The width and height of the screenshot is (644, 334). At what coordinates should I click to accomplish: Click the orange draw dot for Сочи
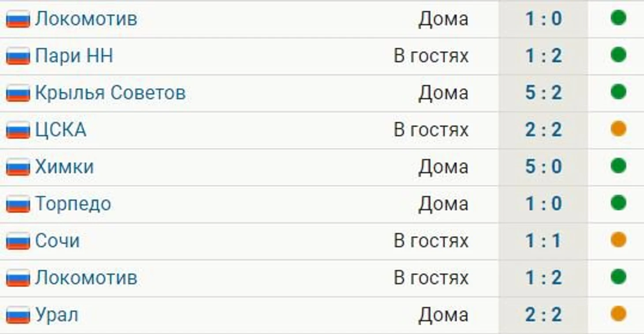618,240
